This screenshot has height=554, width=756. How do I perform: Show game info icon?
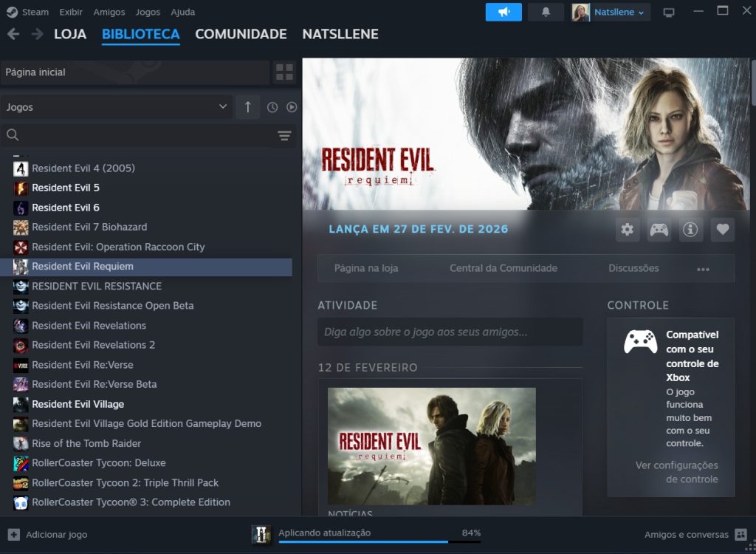click(690, 230)
